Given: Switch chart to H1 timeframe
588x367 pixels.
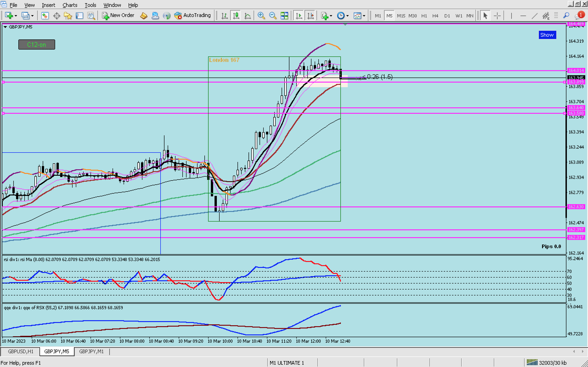Looking at the screenshot, I should tap(424, 16).
